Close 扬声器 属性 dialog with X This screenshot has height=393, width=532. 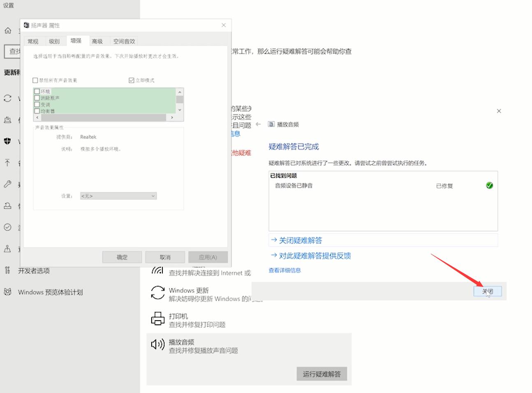click(224, 25)
